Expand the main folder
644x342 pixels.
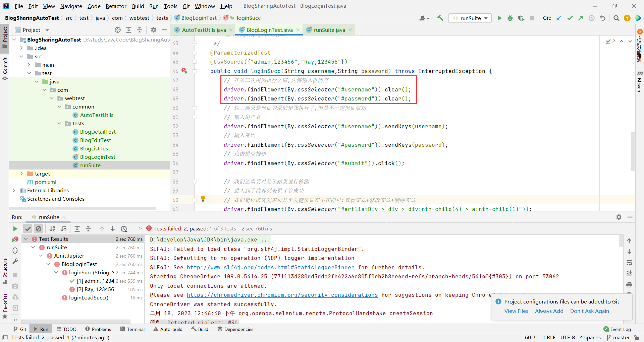[x=29, y=65]
